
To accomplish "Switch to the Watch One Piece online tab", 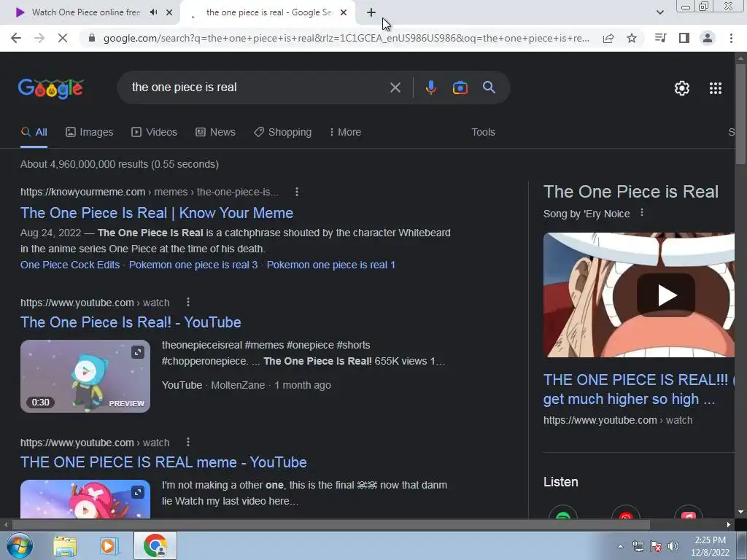I will (x=86, y=12).
